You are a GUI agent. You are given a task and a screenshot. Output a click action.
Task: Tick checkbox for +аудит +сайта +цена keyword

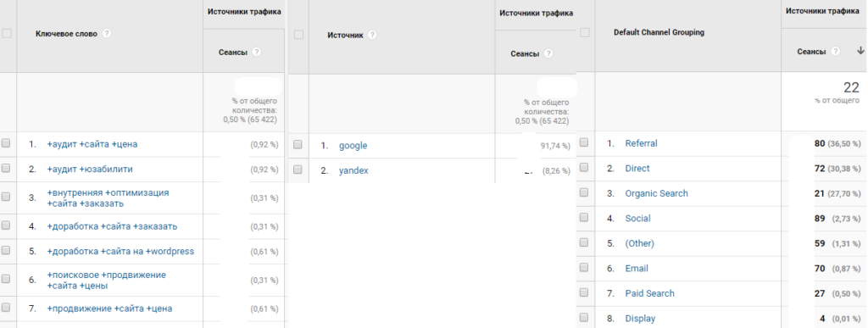(6, 143)
